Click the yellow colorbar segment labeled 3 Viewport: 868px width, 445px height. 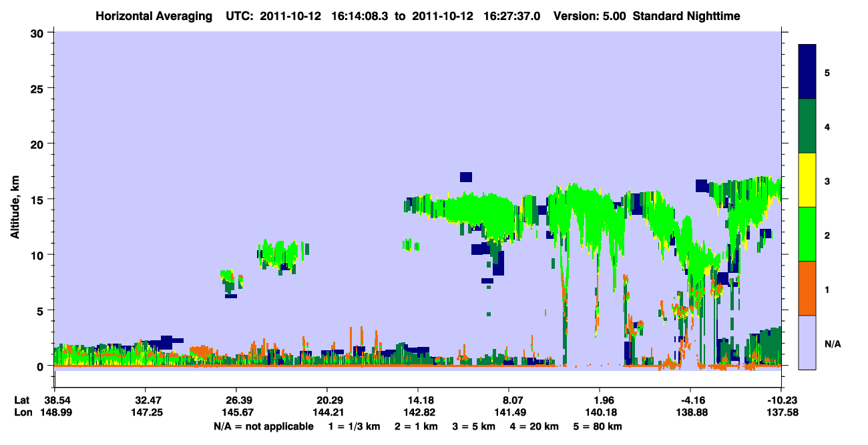[807, 180]
